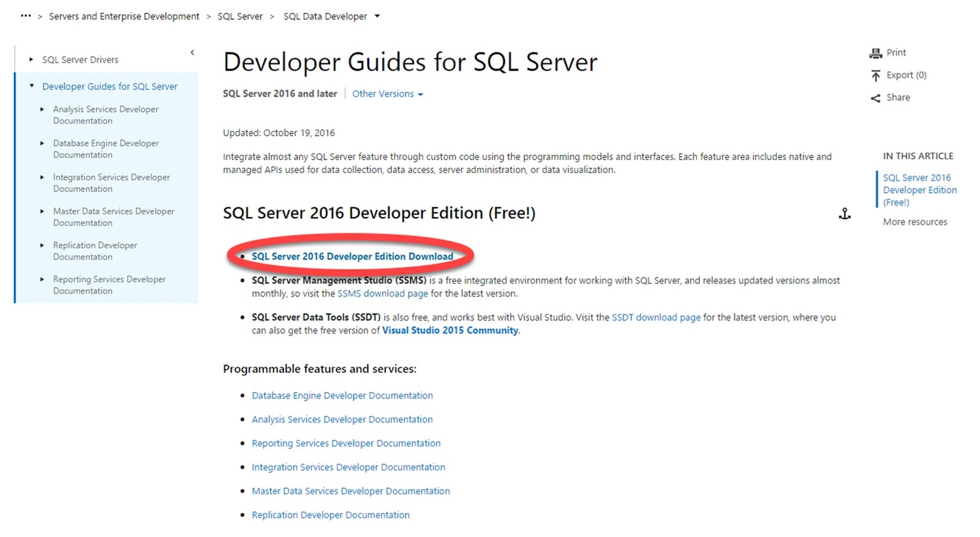
Task: Click the Share icon
Action: tap(875, 98)
